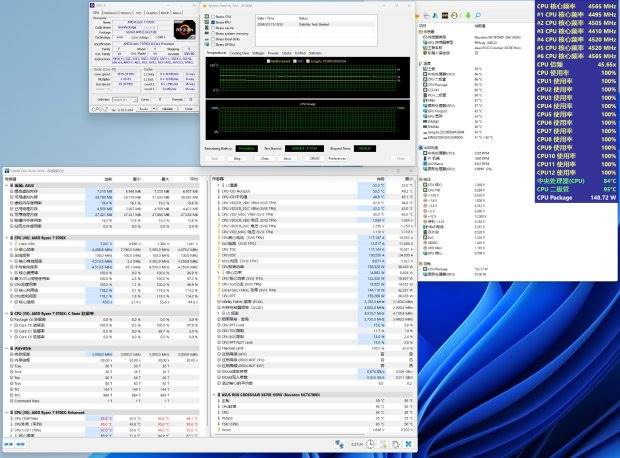Switch to Voltages tab in stability test
Screen dimensions: 620x458
(x=258, y=53)
